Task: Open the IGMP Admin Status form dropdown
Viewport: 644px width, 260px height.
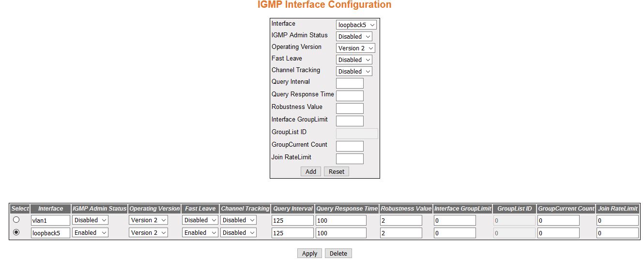Action: [x=354, y=36]
